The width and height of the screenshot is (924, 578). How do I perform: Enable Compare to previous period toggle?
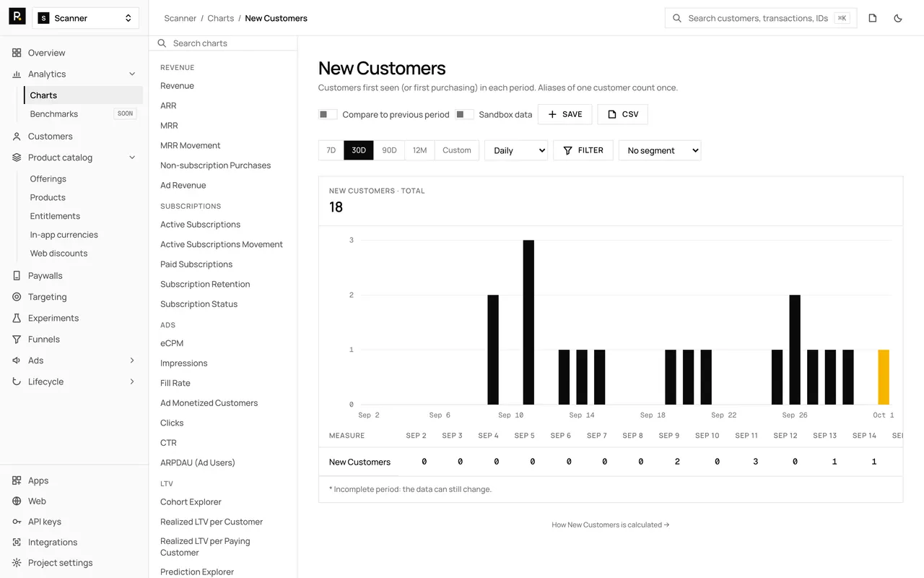(x=328, y=115)
